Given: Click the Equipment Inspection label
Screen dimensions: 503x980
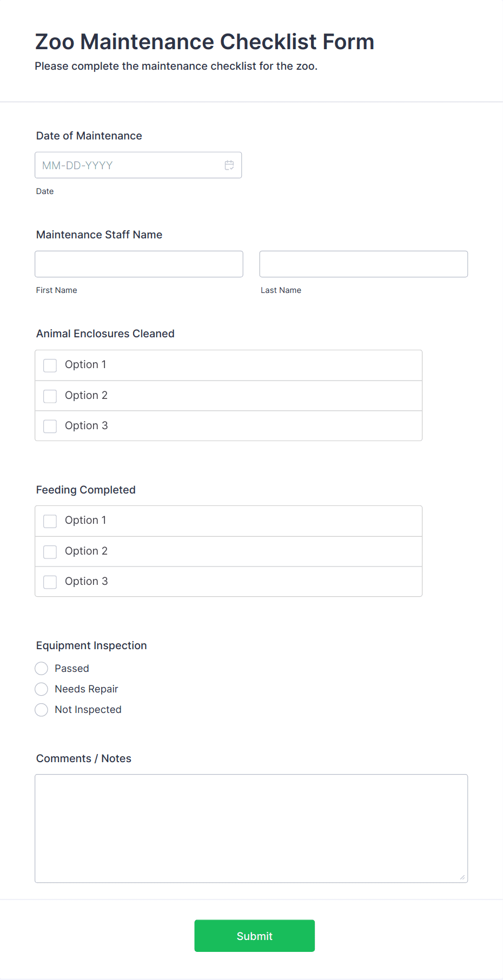Looking at the screenshot, I should pyautogui.click(x=91, y=645).
